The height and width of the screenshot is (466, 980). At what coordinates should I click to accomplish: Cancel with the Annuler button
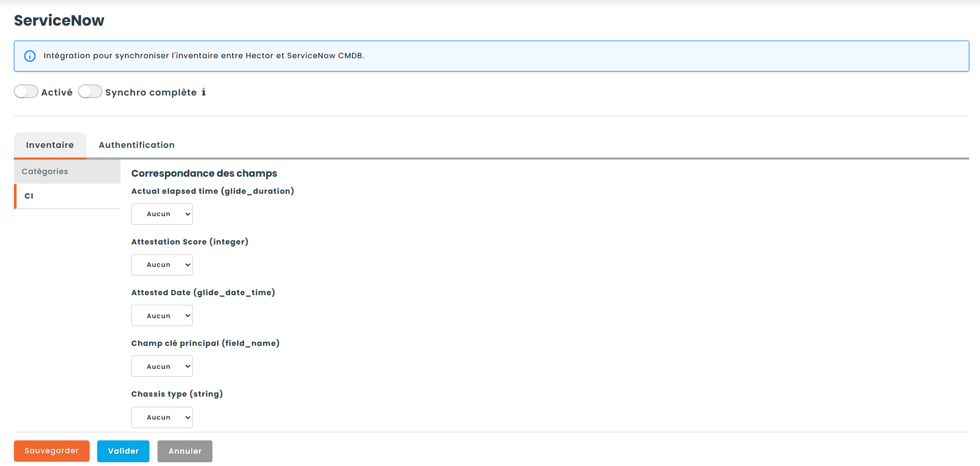[185, 451]
